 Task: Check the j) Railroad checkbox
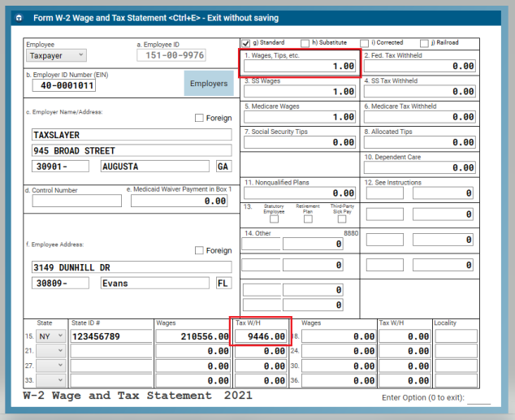(424, 43)
